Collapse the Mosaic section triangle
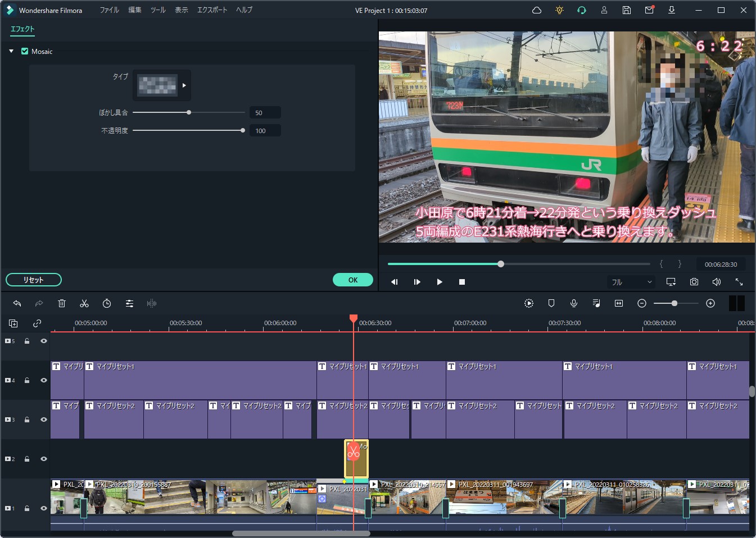The height and width of the screenshot is (538, 756). [11, 51]
